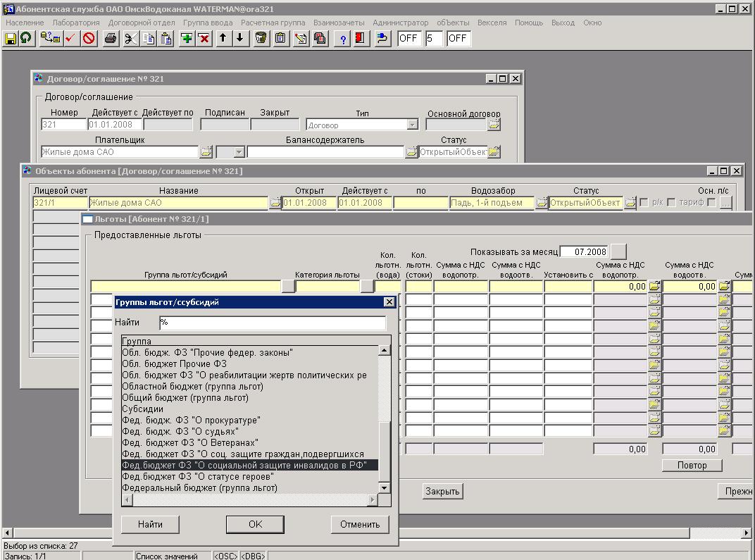
Task: Open the dropdown right of the Плательщик field
Action: coord(239,151)
